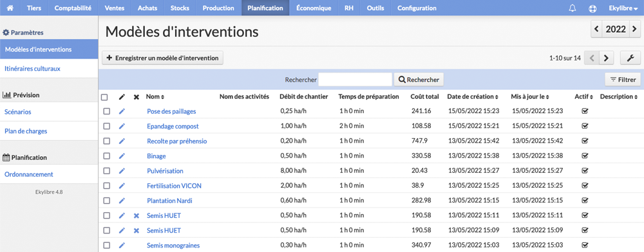The width and height of the screenshot is (644, 252).
Task: Open the Fertilisation VICON model link
Action: (174, 186)
